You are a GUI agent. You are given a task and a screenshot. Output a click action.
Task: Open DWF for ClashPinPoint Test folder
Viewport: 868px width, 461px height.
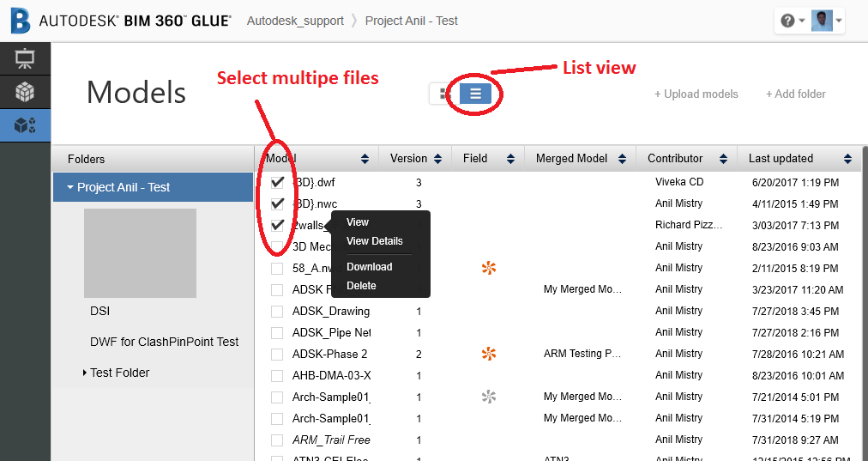point(165,342)
